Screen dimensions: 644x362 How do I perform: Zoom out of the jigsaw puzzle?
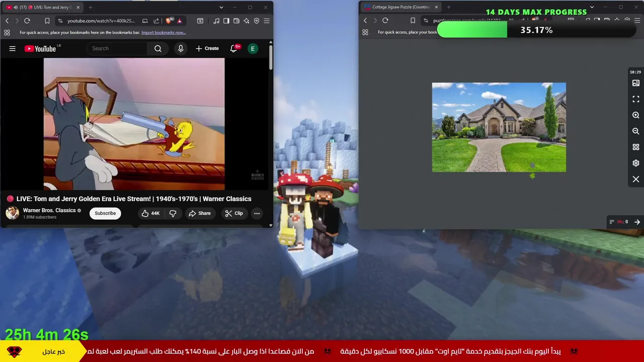pos(636,131)
